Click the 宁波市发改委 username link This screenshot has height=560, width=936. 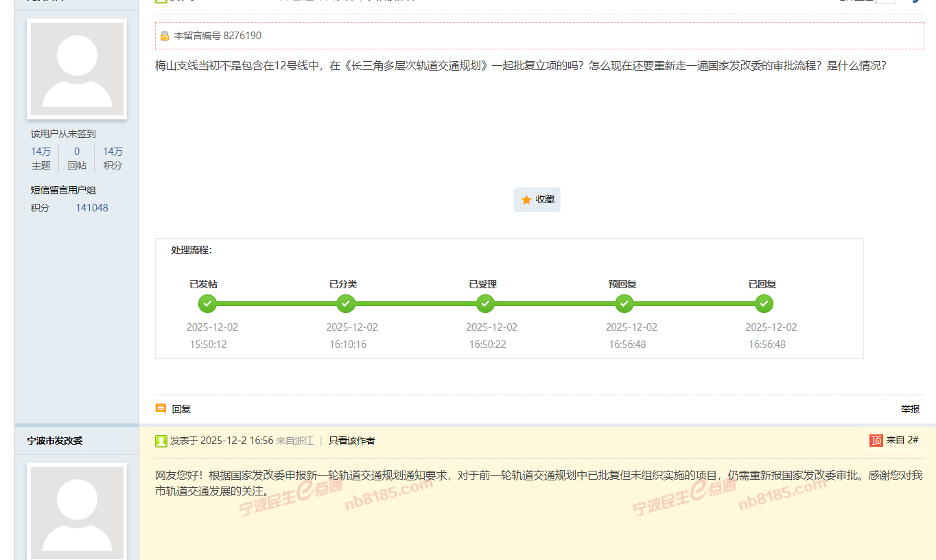click(x=55, y=441)
